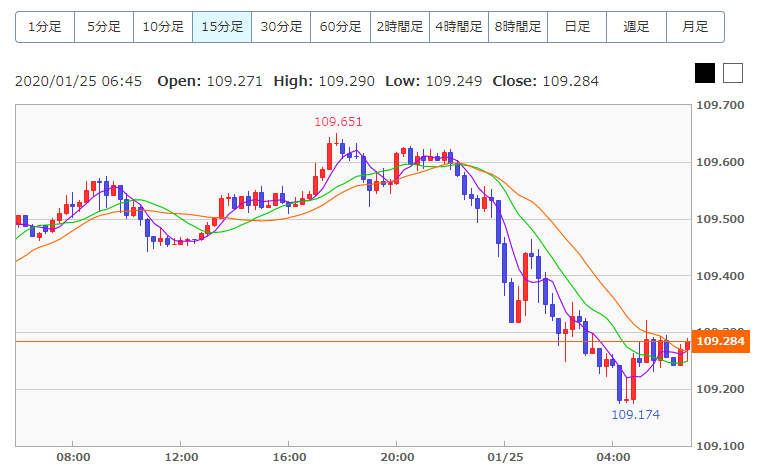This screenshot has width=760, height=470.
Task: Show the monthly 月足 chart
Action: pos(696,27)
